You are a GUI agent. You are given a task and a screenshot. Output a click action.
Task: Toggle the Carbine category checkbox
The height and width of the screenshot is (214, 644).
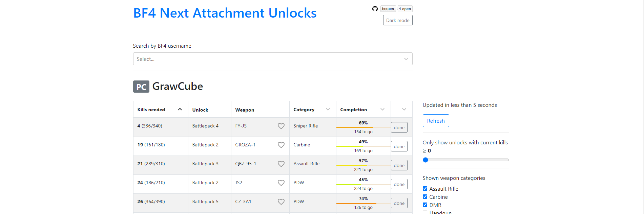click(x=425, y=197)
